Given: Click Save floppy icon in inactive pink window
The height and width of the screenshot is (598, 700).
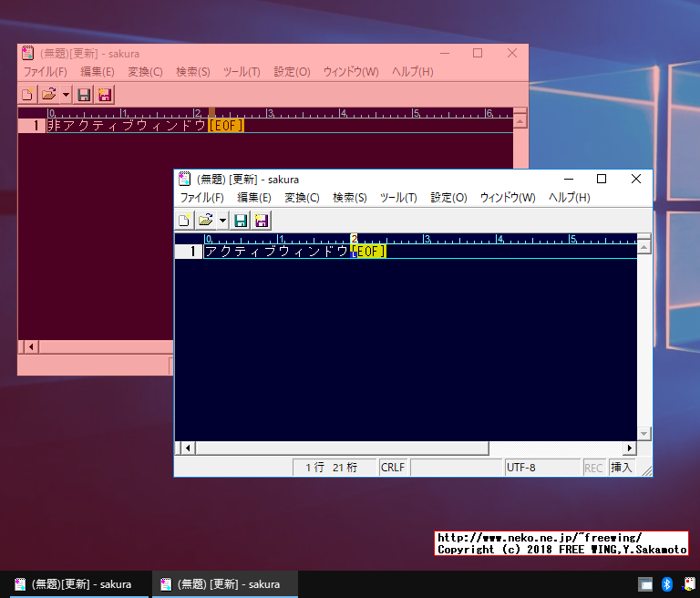Looking at the screenshot, I should point(84,94).
